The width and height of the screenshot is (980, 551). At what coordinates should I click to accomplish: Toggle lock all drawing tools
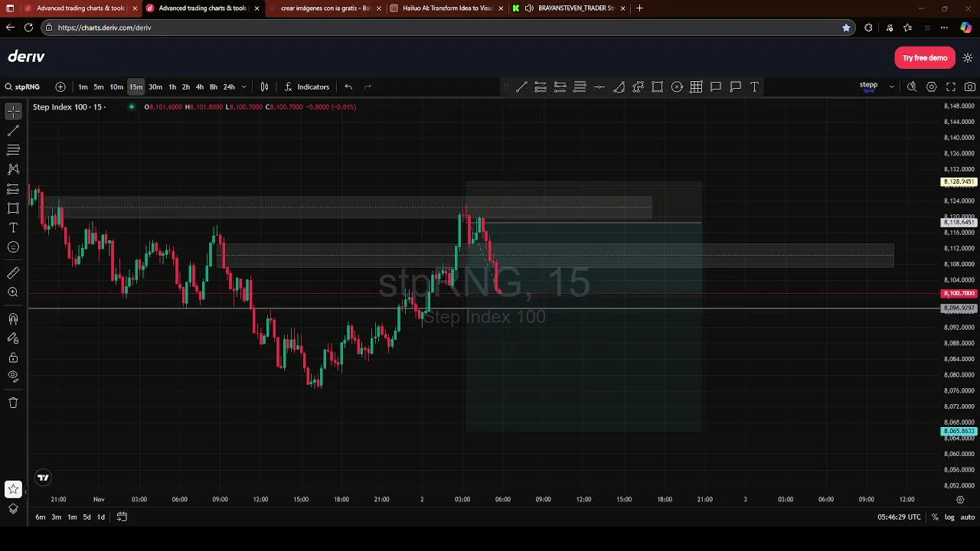[13, 357]
